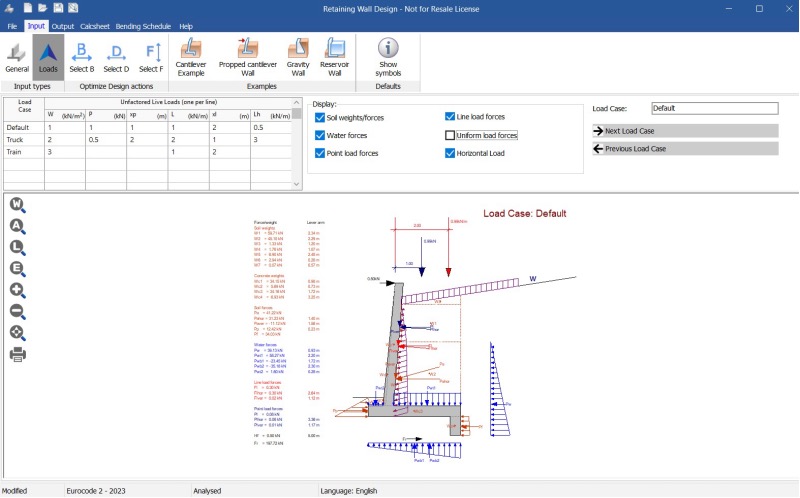Image resolution: width=800 pixels, height=498 pixels.
Task: Click the zoom in magnifier icon
Action: click(x=17, y=290)
